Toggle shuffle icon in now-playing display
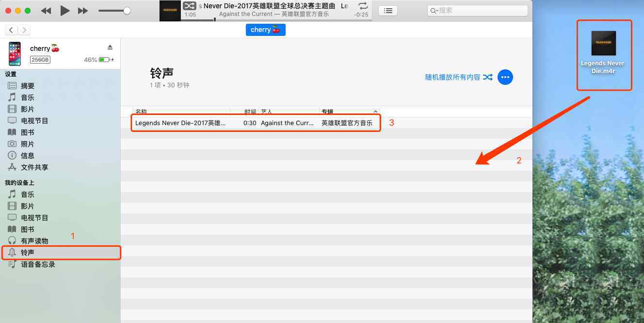The height and width of the screenshot is (323, 644). click(189, 6)
